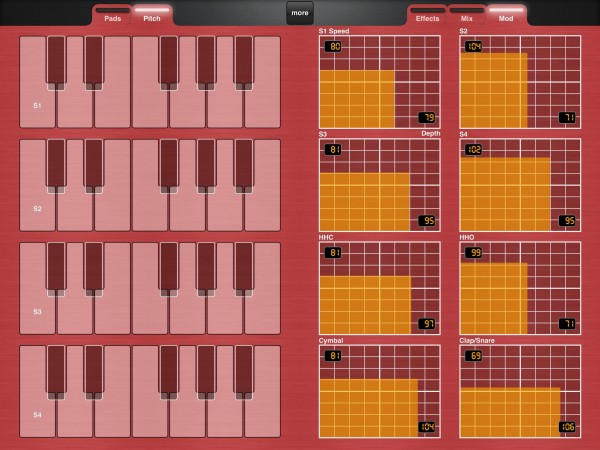Screen dimensions: 600x450
Task: Play the F# black key on S4 keyboard
Action: [169, 371]
